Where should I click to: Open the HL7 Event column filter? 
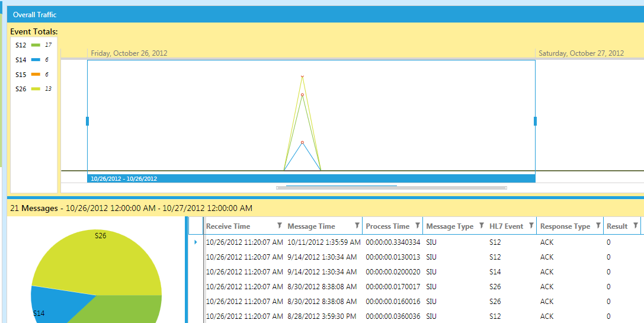click(531, 225)
